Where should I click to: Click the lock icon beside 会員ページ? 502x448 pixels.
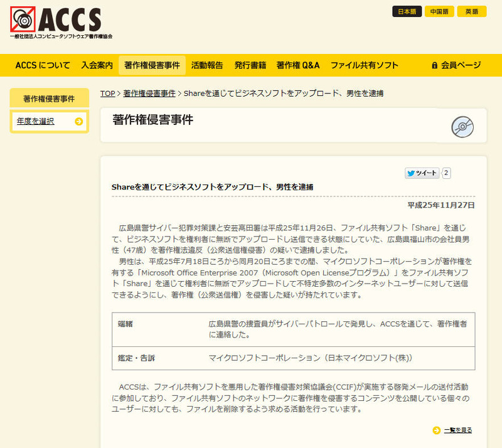tap(434, 65)
